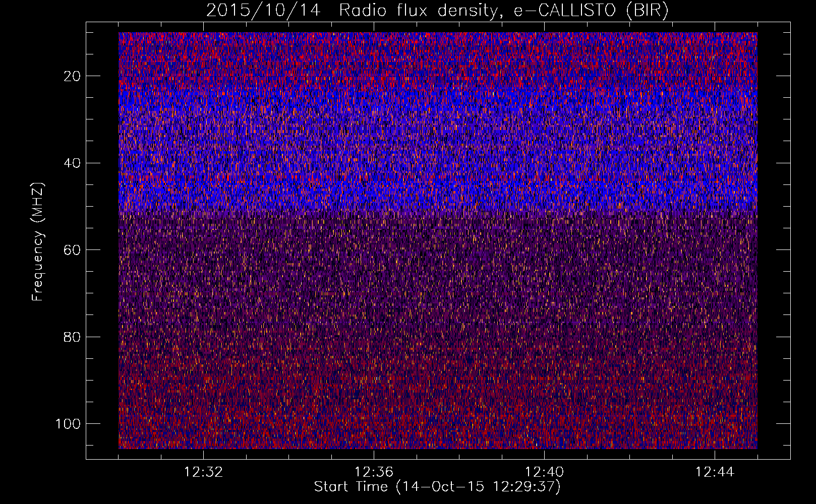Click the 40 MHz frequency tick label
This screenshot has width=816, height=504.
[73, 163]
